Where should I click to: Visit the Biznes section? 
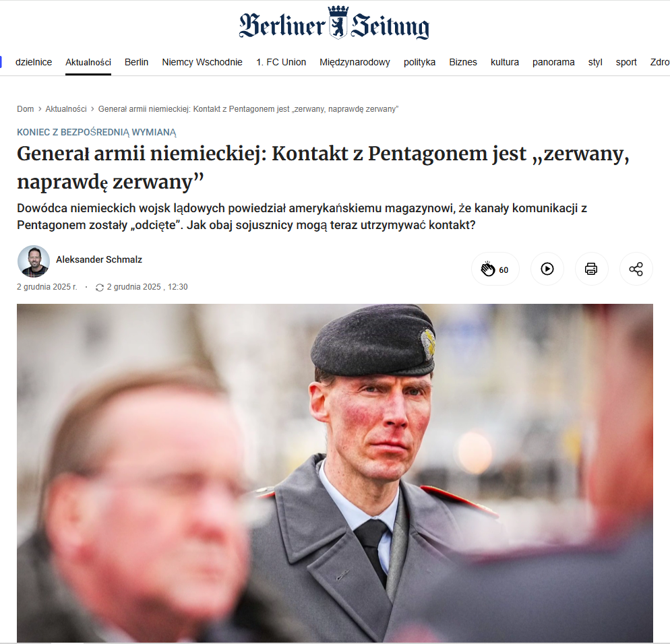click(463, 63)
